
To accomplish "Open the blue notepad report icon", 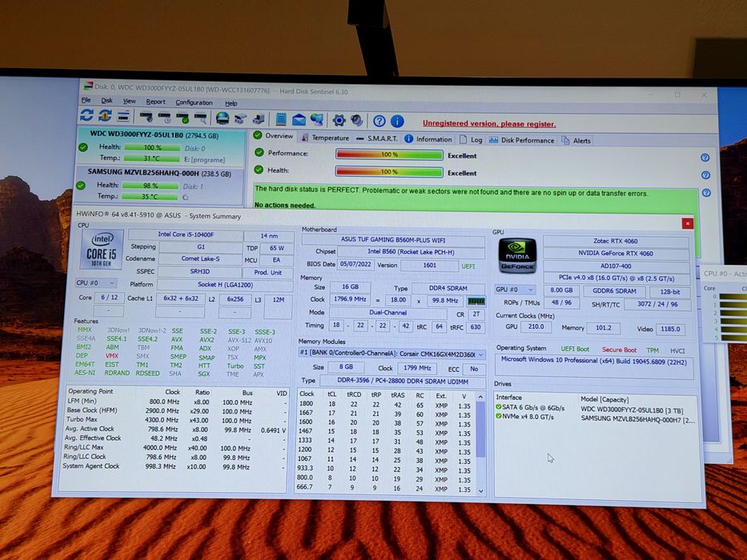I will [x=281, y=119].
